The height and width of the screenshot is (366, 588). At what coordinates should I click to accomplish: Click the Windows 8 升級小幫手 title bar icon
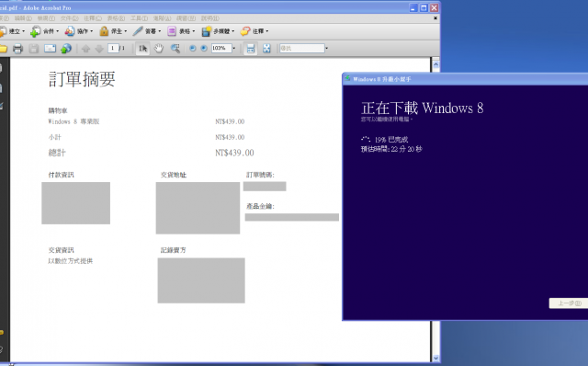347,78
